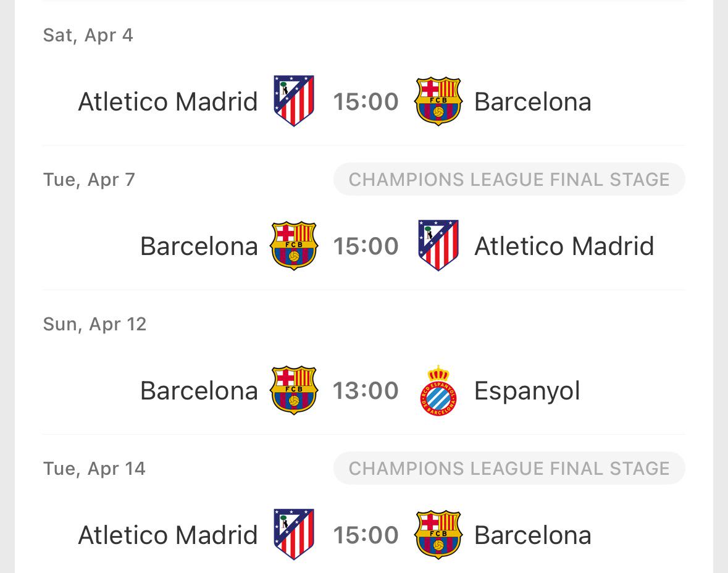Screen dimensions: 728x573
Task: Open the 15:00 kickoff time on Apr 7
Action: [366, 246]
